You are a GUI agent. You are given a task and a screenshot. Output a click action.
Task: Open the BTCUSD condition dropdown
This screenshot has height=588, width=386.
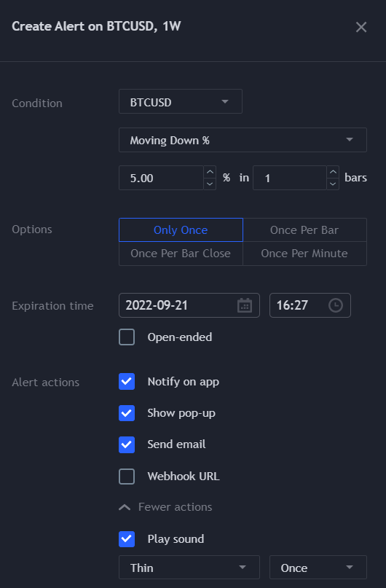tap(181, 101)
